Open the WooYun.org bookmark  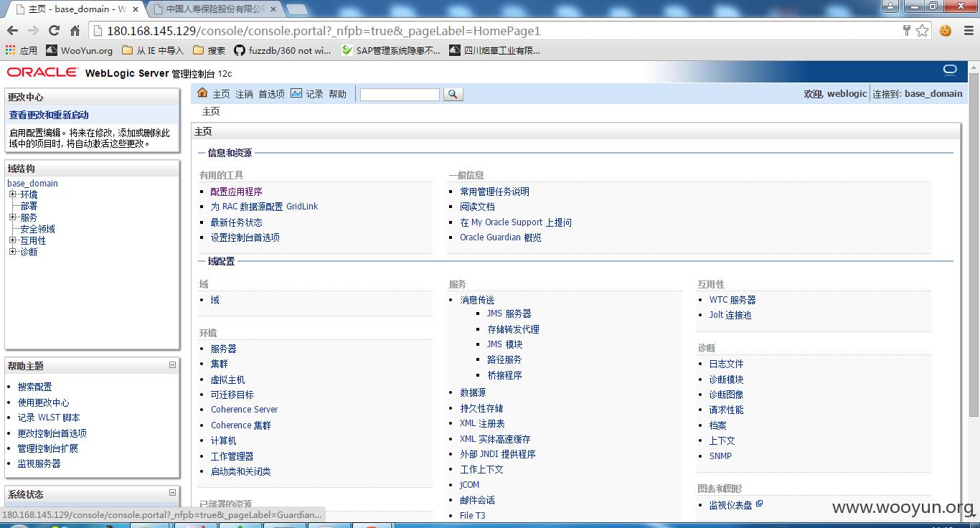click(x=79, y=50)
